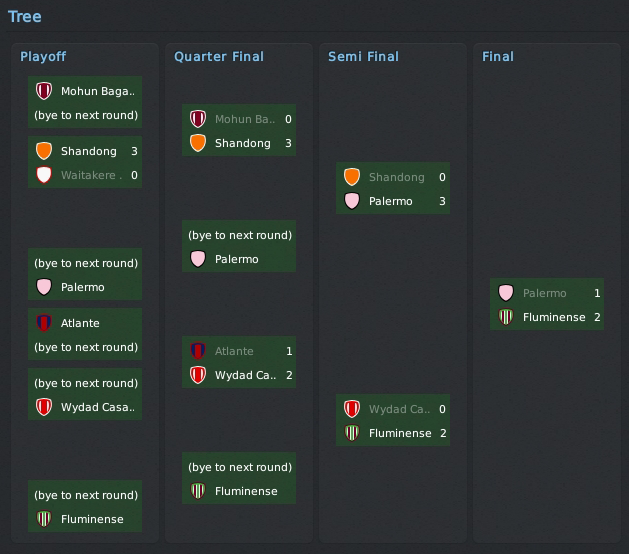The height and width of the screenshot is (554, 629).
Task: Click Mohun Bagan crest in Playoff column
Action: point(44,91)
